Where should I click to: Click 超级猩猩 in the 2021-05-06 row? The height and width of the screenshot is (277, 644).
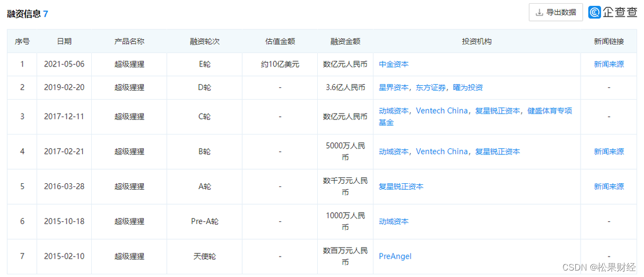pyautogui.click(x=129, y=64)
